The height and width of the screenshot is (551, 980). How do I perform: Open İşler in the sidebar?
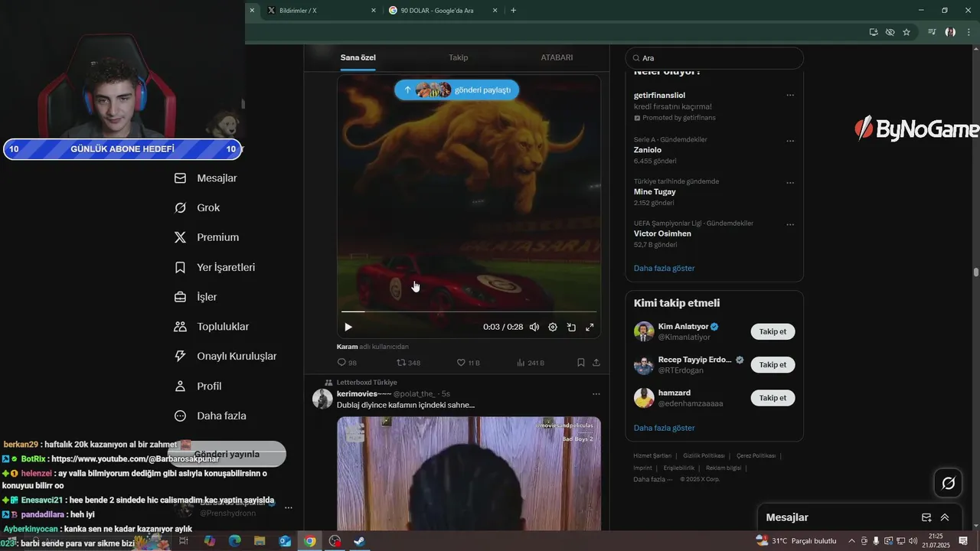196,297
